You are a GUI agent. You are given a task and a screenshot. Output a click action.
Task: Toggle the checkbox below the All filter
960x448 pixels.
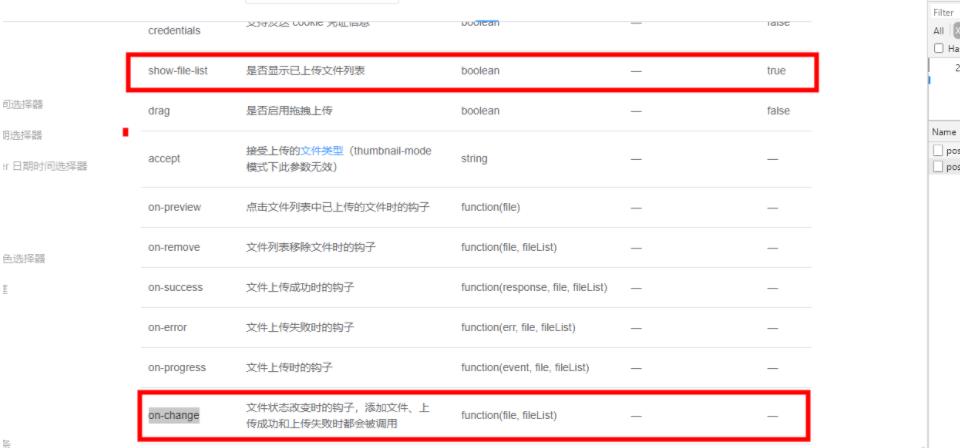(x=938, y=48)
